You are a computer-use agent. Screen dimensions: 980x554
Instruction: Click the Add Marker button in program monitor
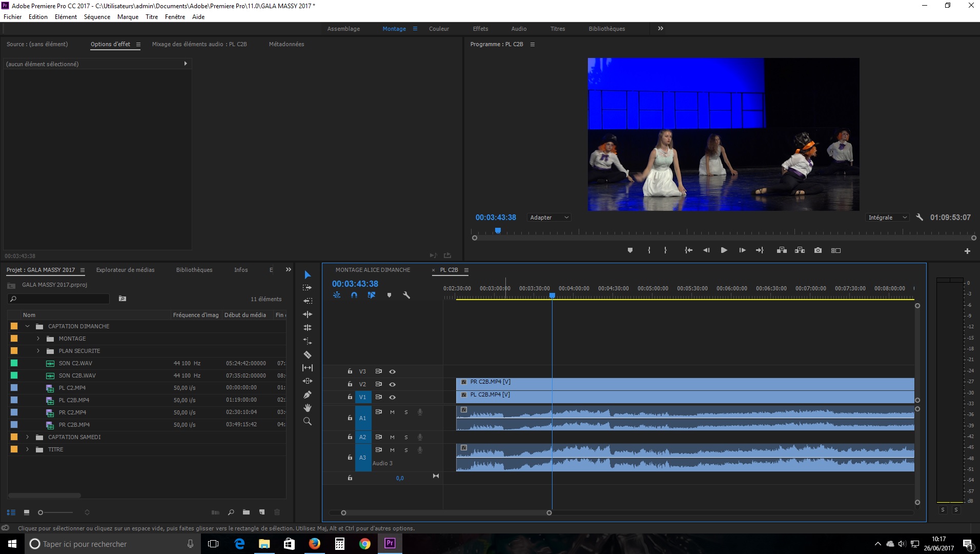click(x=630, y=250)
